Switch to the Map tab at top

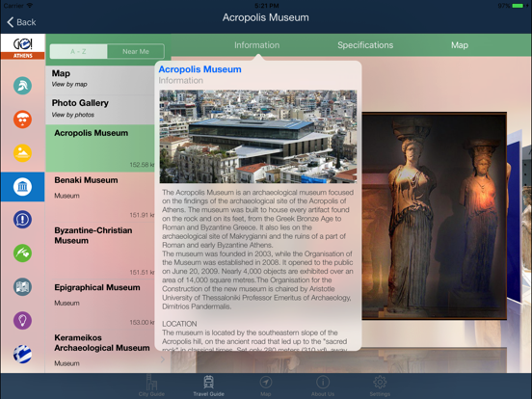pyautogui.click(x=460, y=45)
